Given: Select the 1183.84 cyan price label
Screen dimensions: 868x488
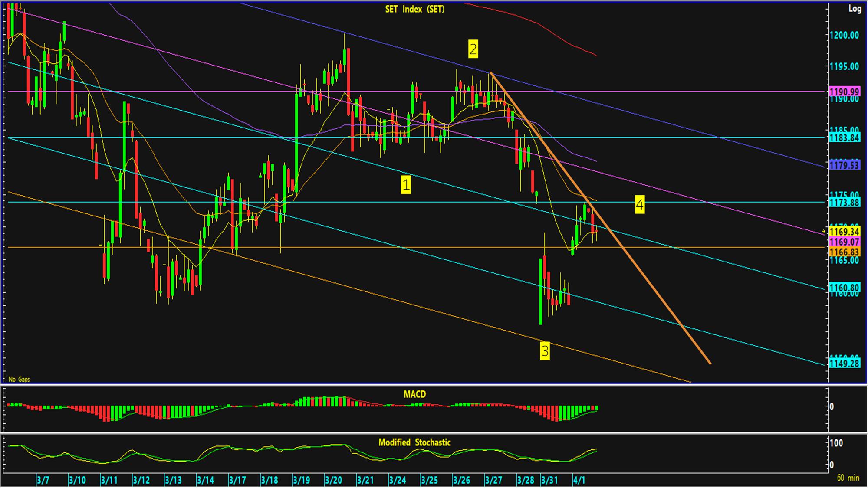Looking at the screenshot, I should click(845, 138).
